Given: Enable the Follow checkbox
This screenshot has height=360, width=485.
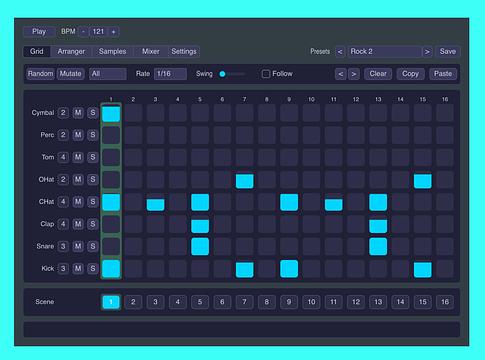Looking at the screenshot, I should pos(265,74).
